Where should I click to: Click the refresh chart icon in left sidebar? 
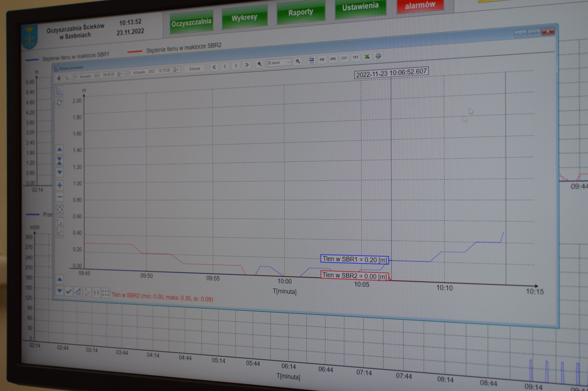pos(59,102)
